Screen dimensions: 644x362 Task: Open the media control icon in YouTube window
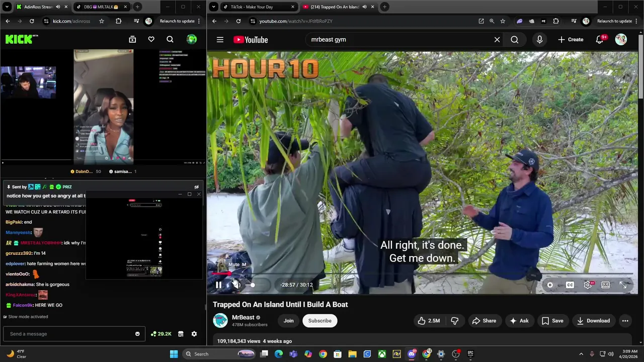[573, 21]
